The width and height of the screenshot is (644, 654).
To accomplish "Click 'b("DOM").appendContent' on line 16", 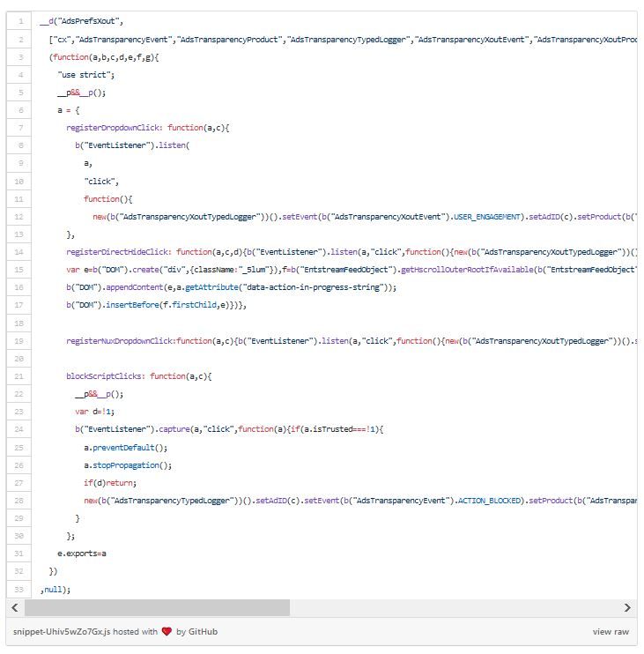I will [x=115, y=287].
